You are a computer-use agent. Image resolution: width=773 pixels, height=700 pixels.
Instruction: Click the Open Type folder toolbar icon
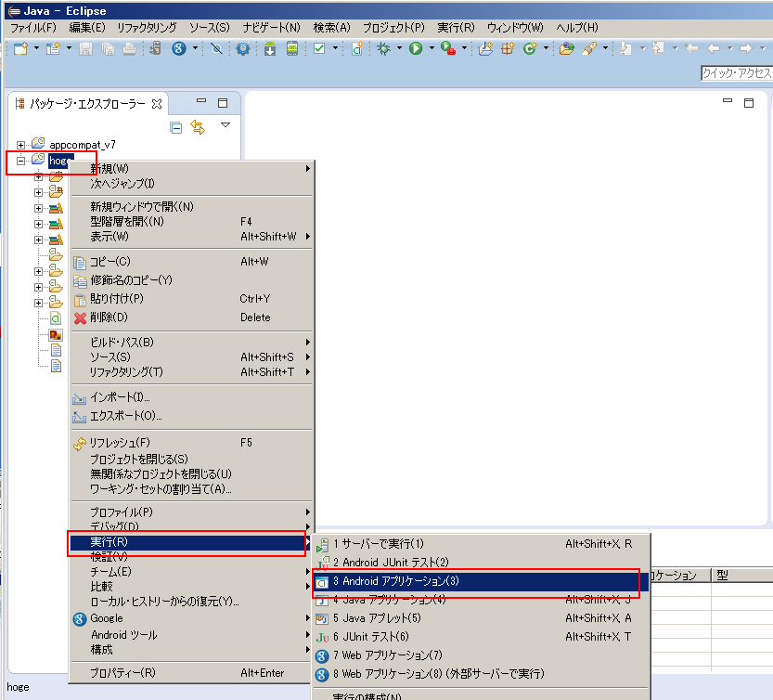(567, 48)
